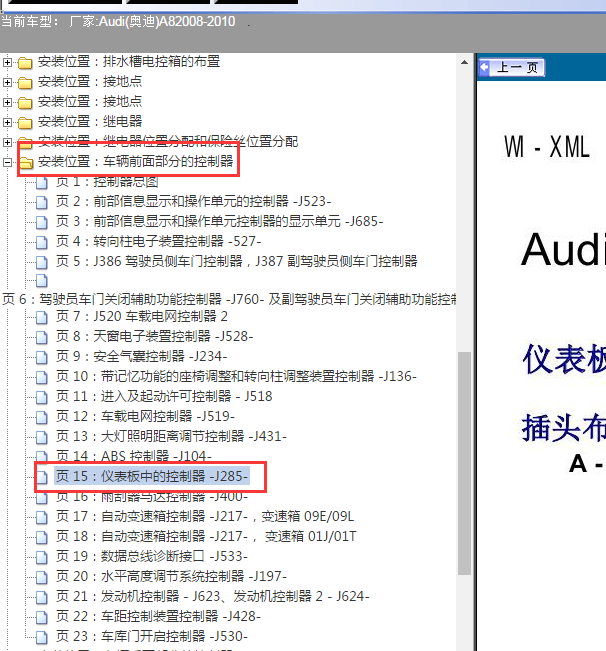Open 页 11 进入及起动许可控制器 - J518
Screen dimensions: 606x651
pos(164,396)
